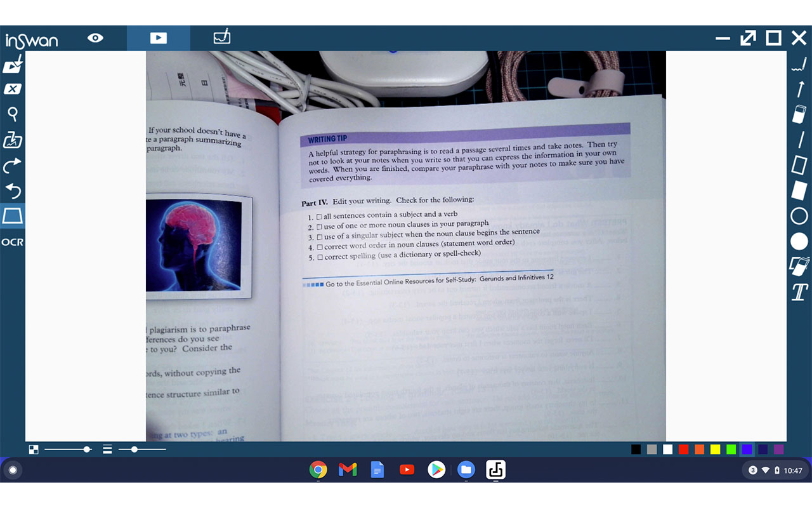This screenshot has height=508, width=812.
Task: Open the Magnifier zoom tool
Action: 13,114
